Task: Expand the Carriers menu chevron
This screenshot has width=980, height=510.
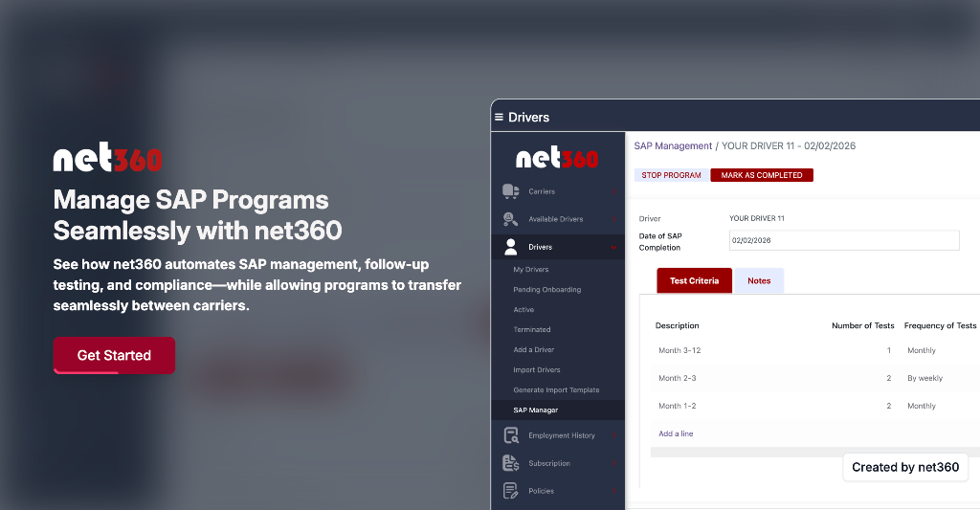Action: [x=614, y=192]
